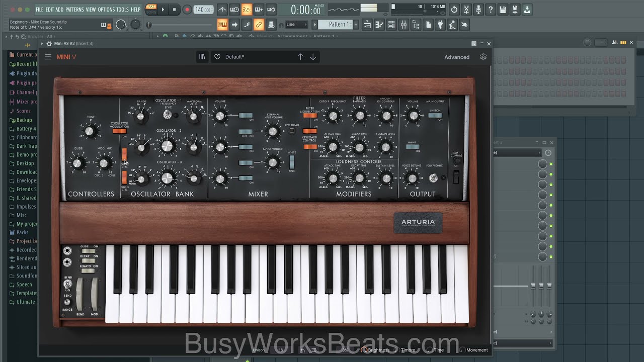Viewport: 644px width, 362px height.
Task: Open the Mixer view icon
Action: [404, 25]
